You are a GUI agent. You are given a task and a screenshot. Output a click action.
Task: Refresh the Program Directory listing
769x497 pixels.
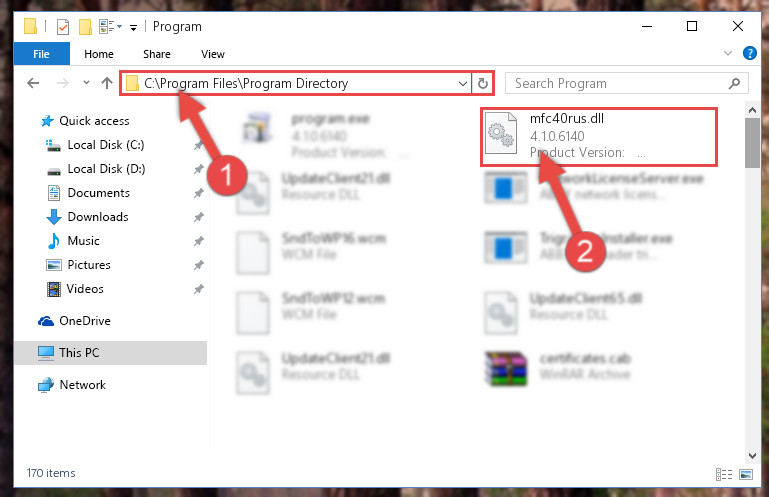tap(483, 83)
